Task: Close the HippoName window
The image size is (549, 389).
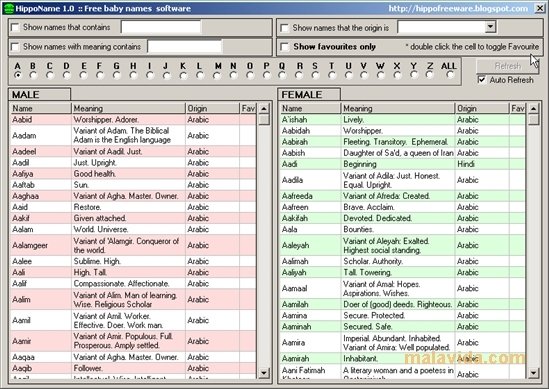Action: click(x=540, y=8)
